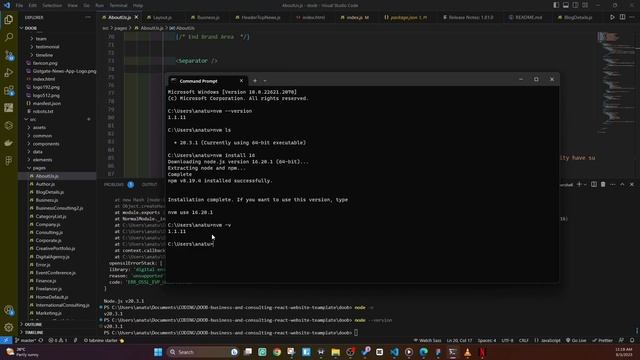This screenshot has height=360, width=640.
Task: Open notifications bell in status bar
Action: pos(632,340)
